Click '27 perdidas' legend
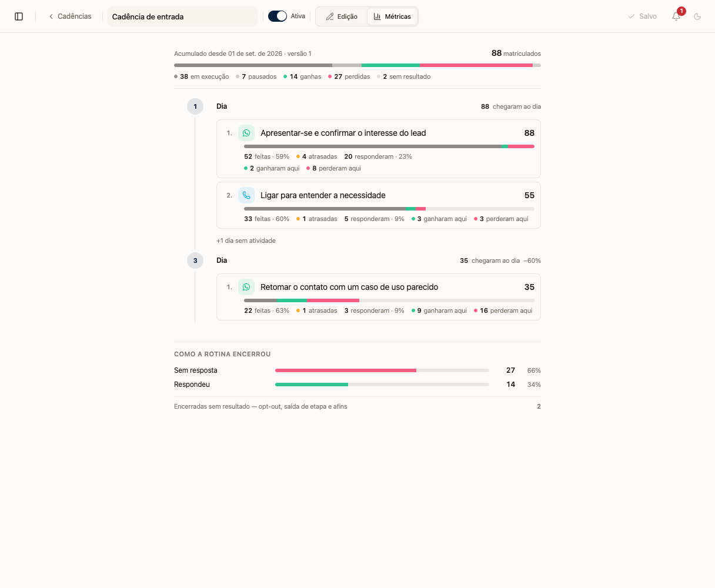Image resolution: width=715 pixels, height=588 pixels. pyautogui.click(x=349, y=76)
